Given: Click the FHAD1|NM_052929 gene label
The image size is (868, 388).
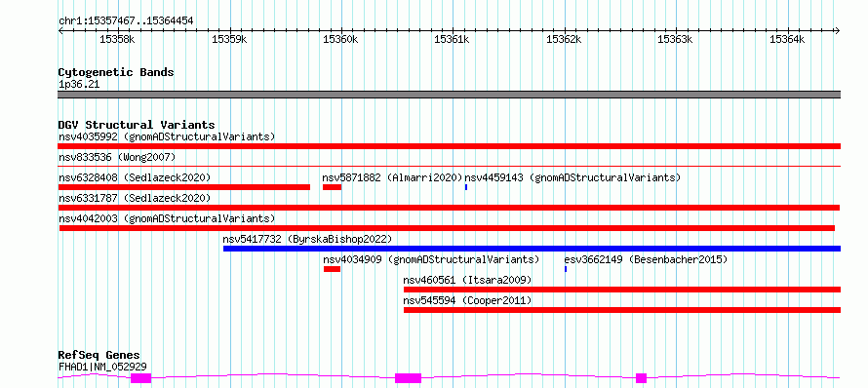Looking at the screenshot, I should 102,367.
